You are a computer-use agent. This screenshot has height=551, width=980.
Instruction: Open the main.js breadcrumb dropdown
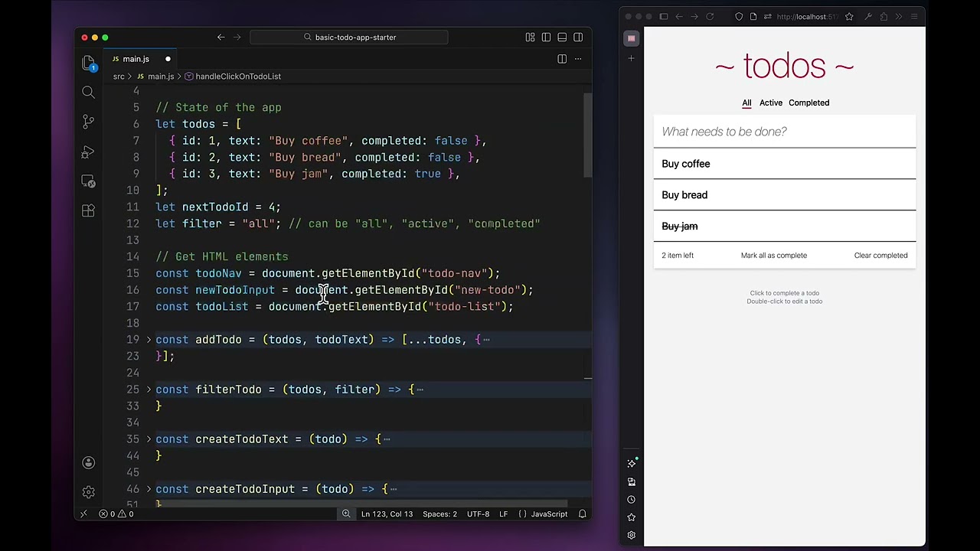pos(155,77)
